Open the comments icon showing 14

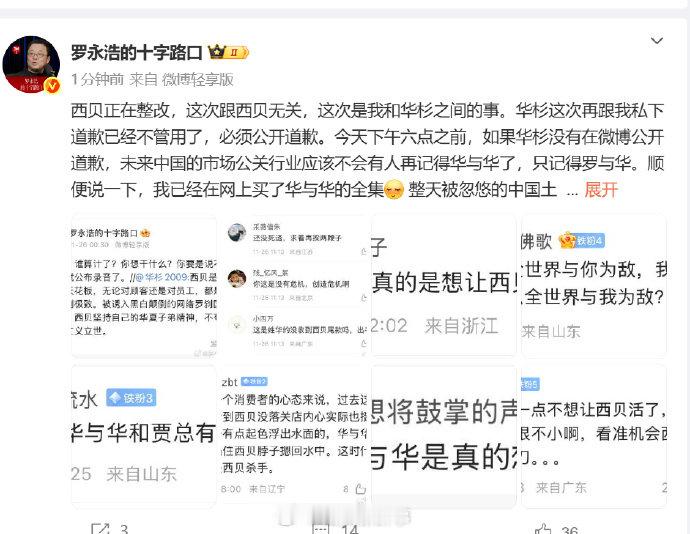(x=320, y=529)
